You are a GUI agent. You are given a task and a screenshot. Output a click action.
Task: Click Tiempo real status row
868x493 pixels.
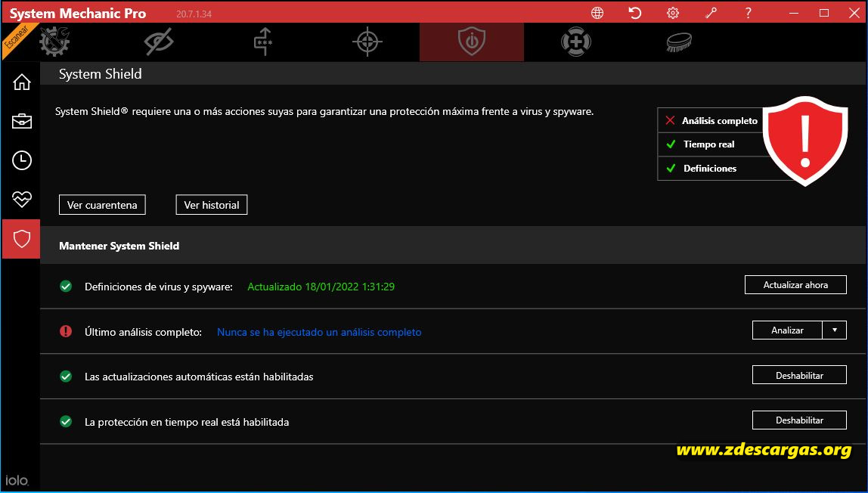click(711, 144)
